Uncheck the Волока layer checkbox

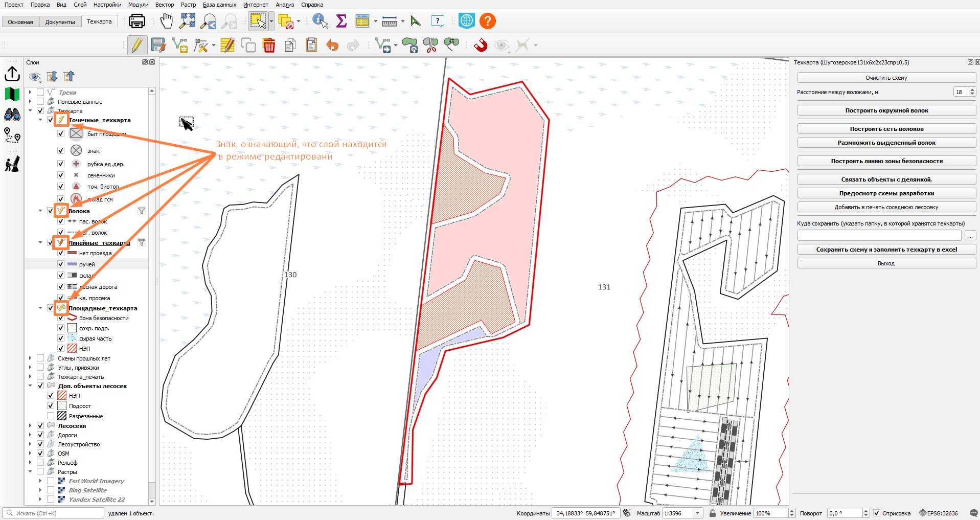pos(50,211)
